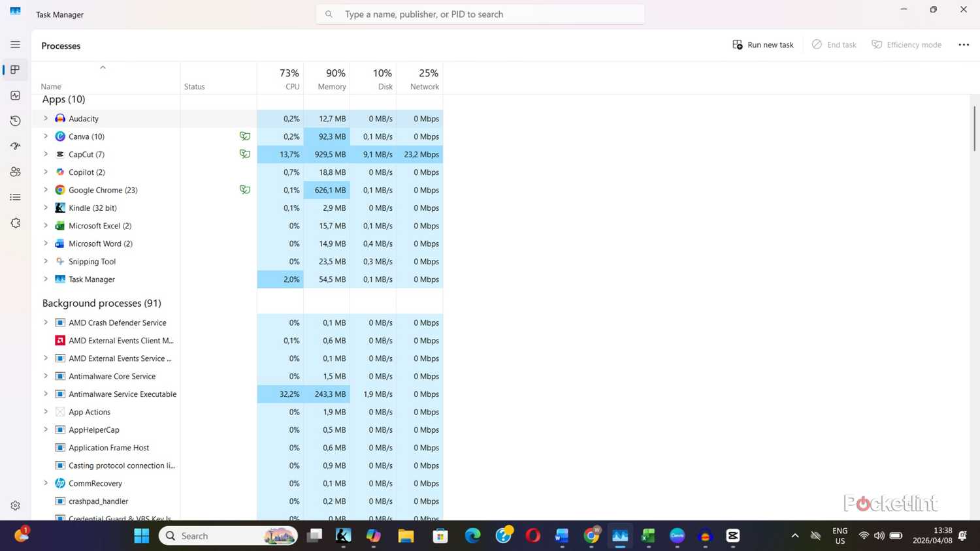Expand the Google Chrome (23) process group

(x=45, y=189)
